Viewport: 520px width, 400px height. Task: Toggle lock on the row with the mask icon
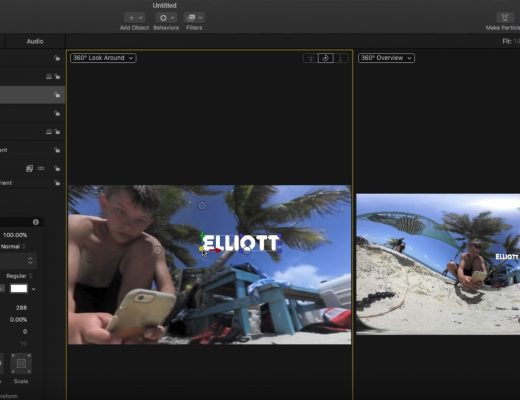[x=57, y=169]
